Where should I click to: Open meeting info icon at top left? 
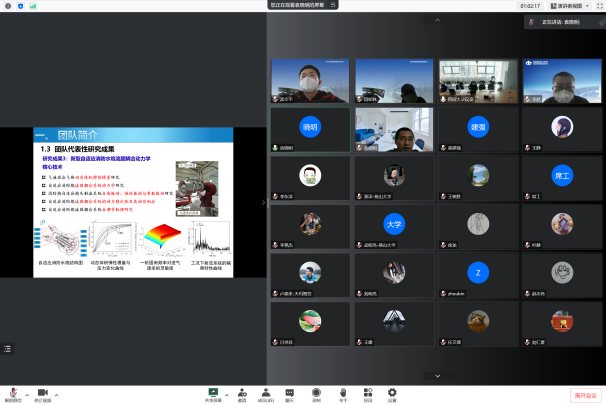[8, 6]
